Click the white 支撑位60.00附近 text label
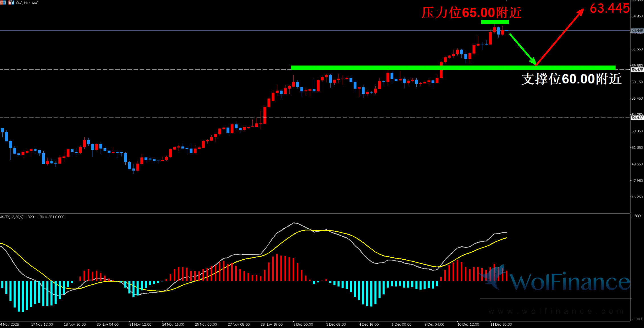 571,79
